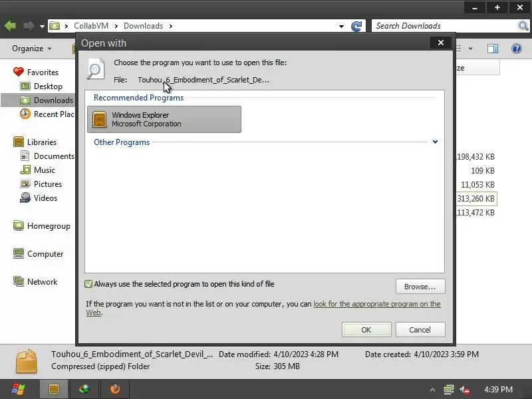Click the zipped folder icon in details pane

tap(27, 361)
